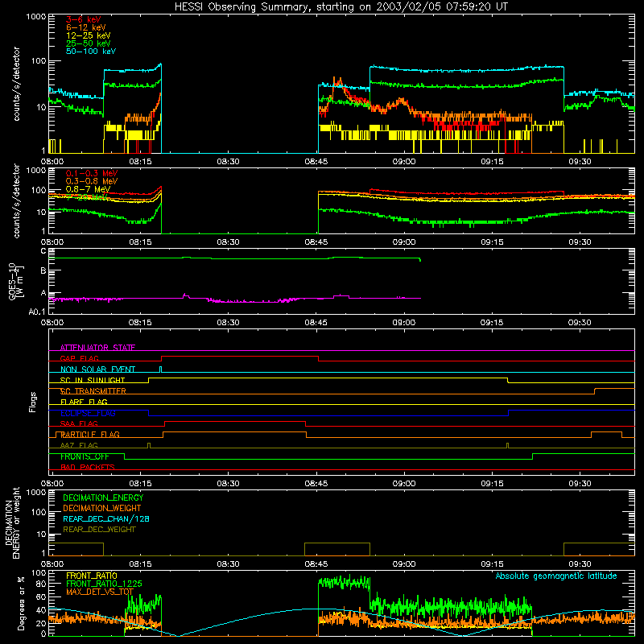Select the PARTICLE_FLAG label
The height and width of the screenshot is (644, 644).
pyautogui.click(x=90, y=434)
